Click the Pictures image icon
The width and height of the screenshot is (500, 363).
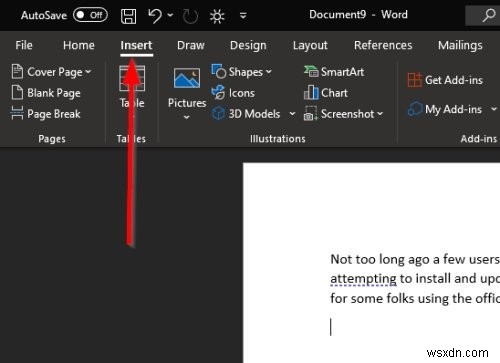click(x=187, y=78)
